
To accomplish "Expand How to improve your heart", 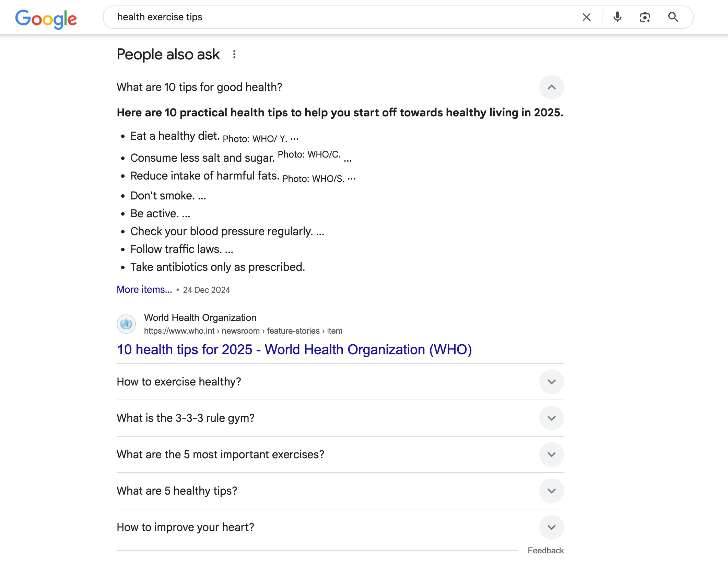I will (x=551, y=527).
